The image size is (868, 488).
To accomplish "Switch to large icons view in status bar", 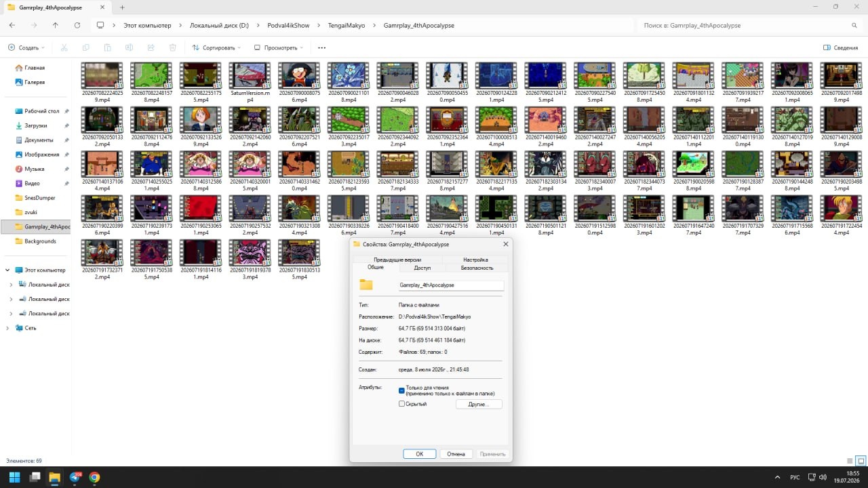I will [861, 461].
